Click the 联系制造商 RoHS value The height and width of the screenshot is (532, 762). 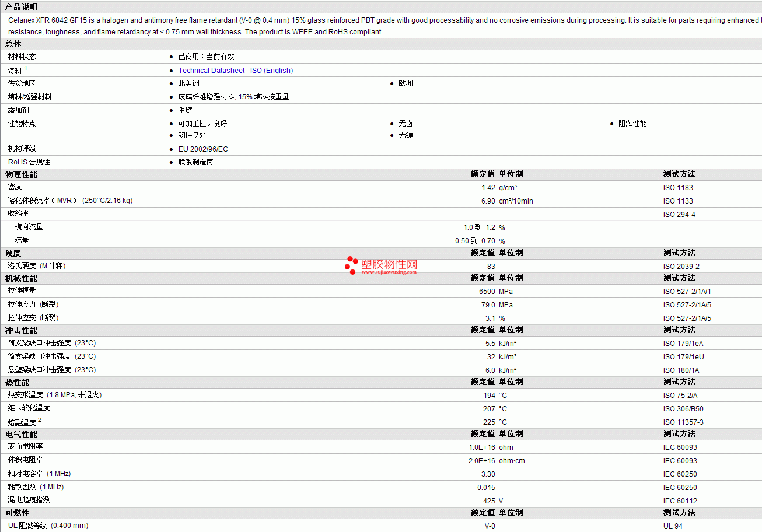196,162
